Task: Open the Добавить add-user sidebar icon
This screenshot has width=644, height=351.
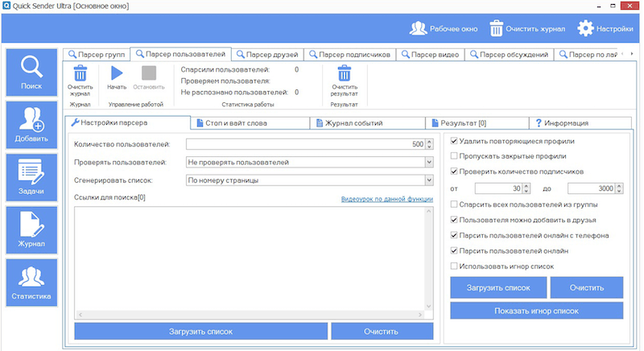Action: pyautogui.click(x=31, y=121)
